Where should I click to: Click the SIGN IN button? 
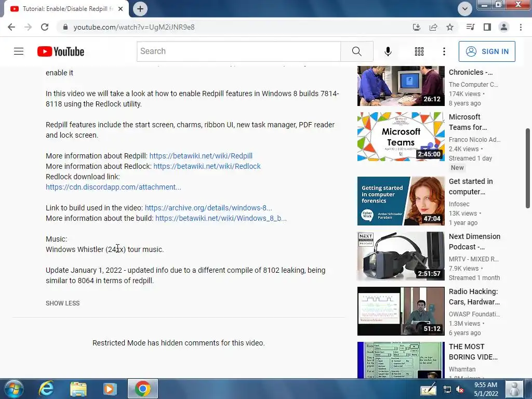[487, 51]
